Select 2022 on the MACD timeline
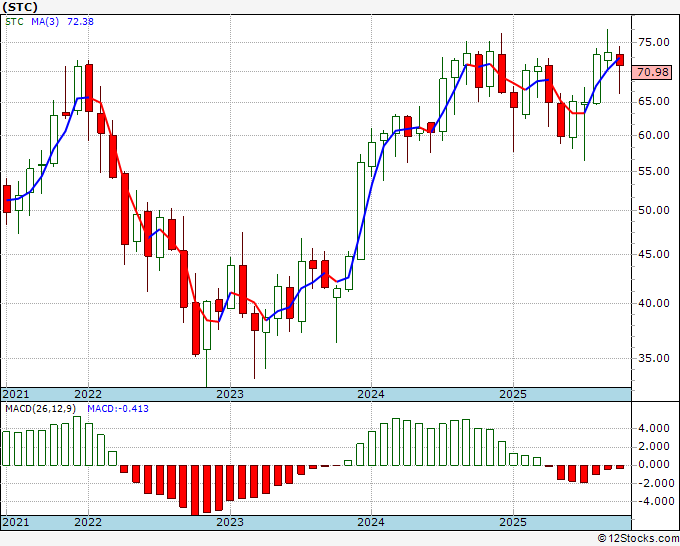This screenshot has height=546, width=680. click(88, 522)
